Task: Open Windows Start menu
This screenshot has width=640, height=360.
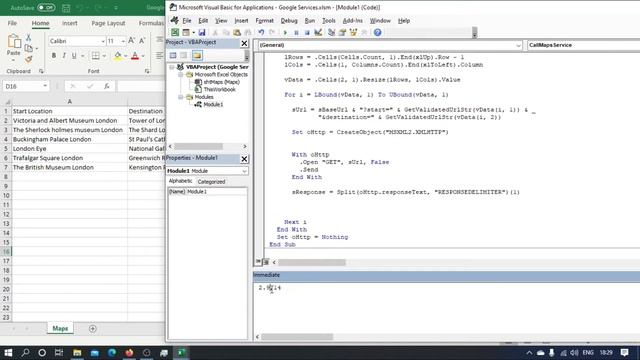Action: click(x=8, y=352)
